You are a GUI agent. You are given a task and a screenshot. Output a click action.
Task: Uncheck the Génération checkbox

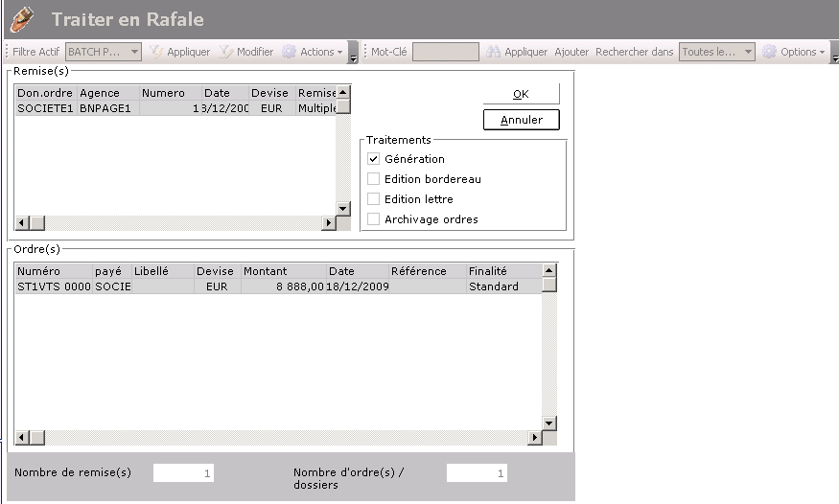point(374,159)
